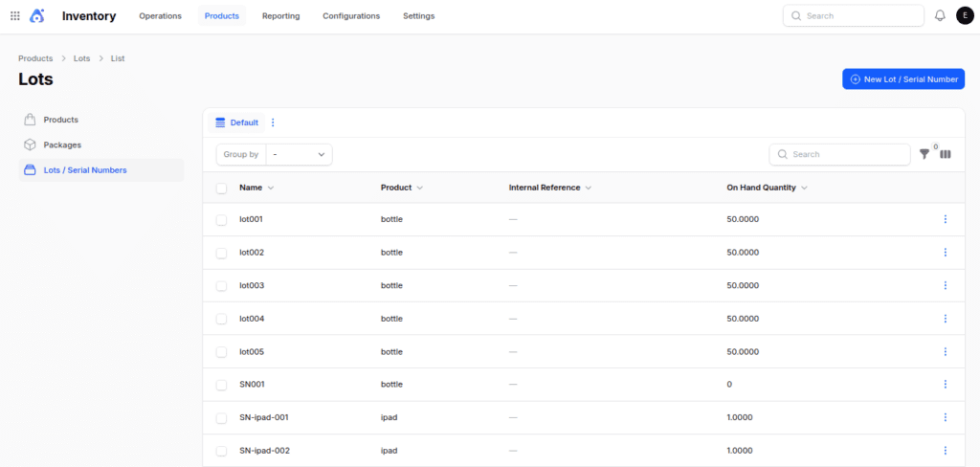Click 50.0000 quantity in lot003 row

coord(743,285)
